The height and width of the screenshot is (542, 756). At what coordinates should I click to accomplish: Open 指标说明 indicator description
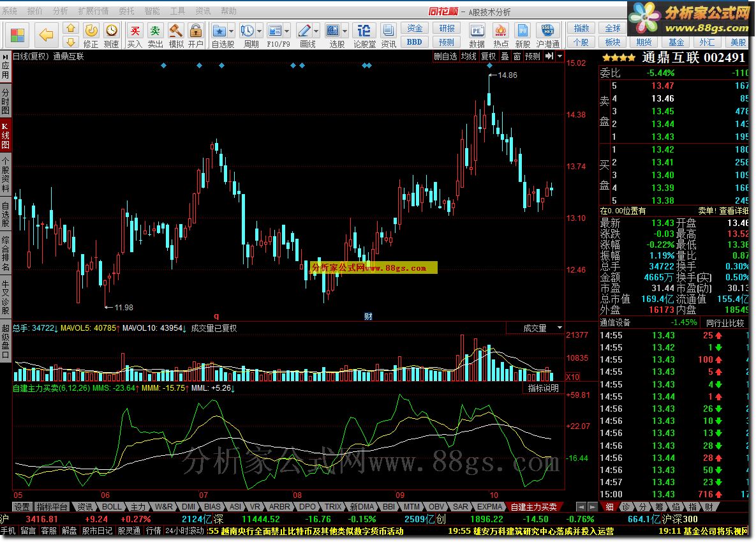544,388
